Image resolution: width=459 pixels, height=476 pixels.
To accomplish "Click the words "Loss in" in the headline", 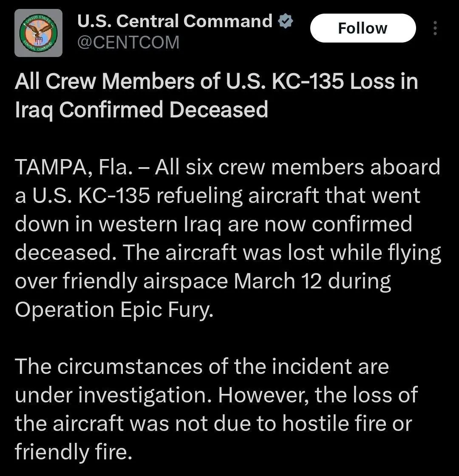I will click(384, 81).
